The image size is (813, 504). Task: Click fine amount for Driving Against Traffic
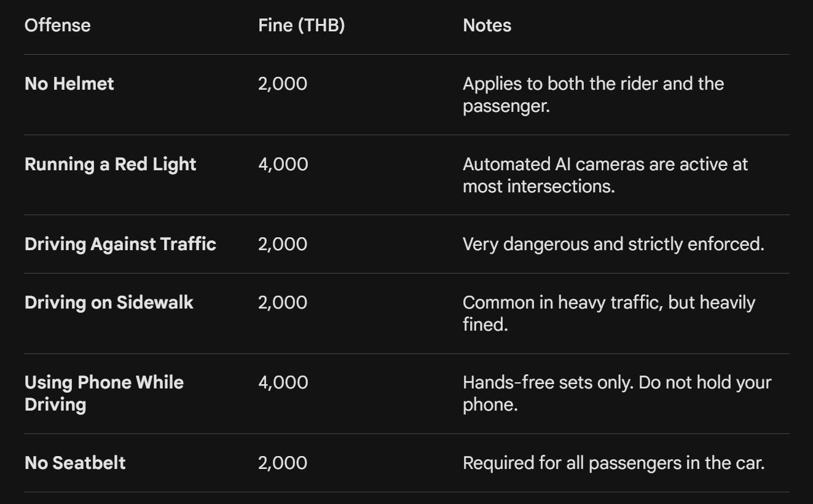(x=283, y=244)
